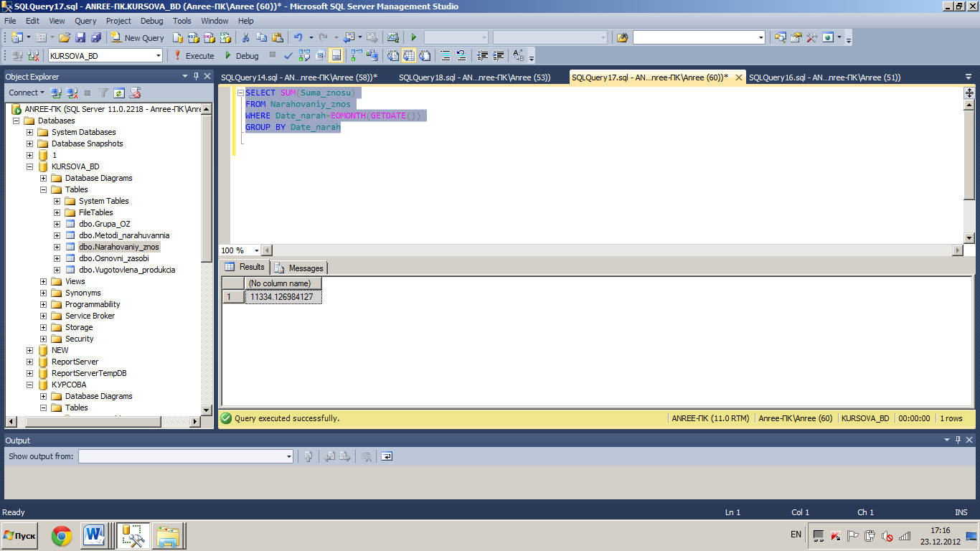Expand the System Databases folder
Viewport: 980px width, 551px height.
[29, 132]
